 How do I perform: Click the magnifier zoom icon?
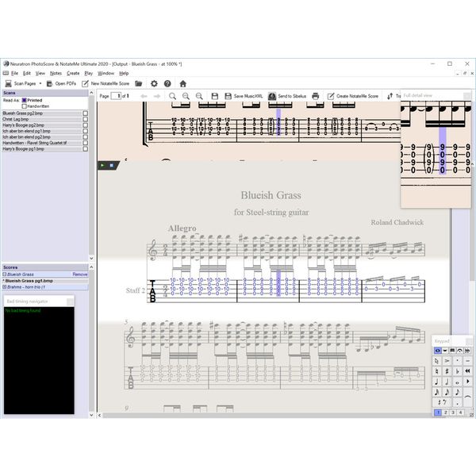(x=172, y=96)
